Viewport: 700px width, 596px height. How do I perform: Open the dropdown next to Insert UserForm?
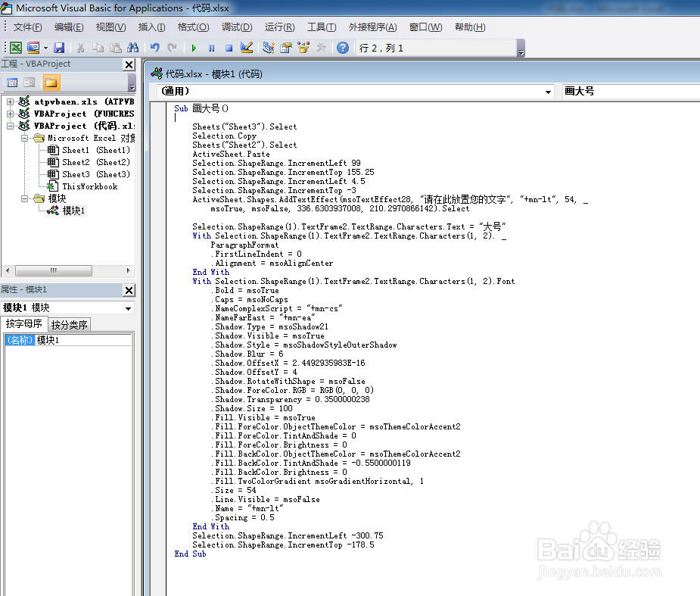[45, 48]
